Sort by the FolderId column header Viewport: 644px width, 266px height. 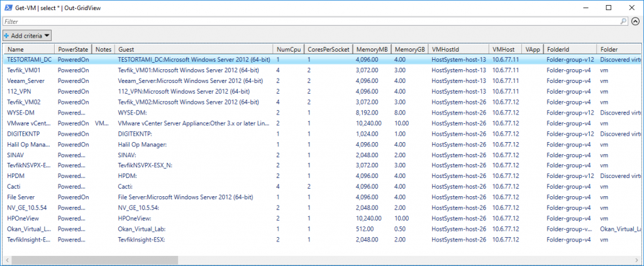coord(570,49)
